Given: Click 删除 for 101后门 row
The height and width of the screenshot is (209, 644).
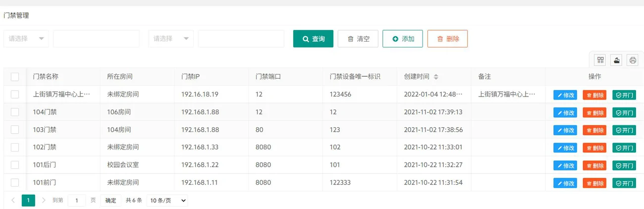Looking at the screenshot, I should (594, 165).
